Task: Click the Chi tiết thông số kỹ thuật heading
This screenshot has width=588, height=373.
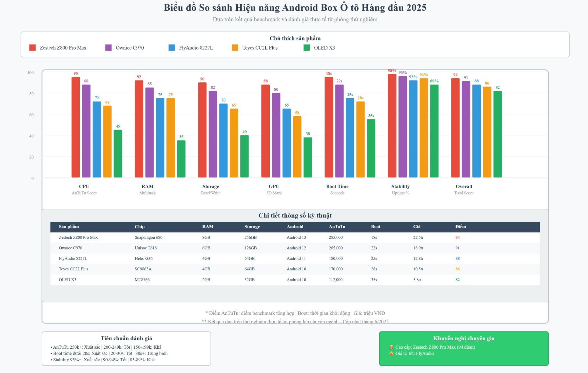Action: 295,216
